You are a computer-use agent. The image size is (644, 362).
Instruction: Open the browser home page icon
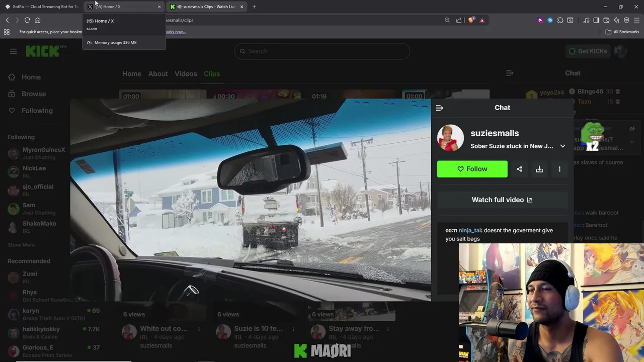(37, 20)
